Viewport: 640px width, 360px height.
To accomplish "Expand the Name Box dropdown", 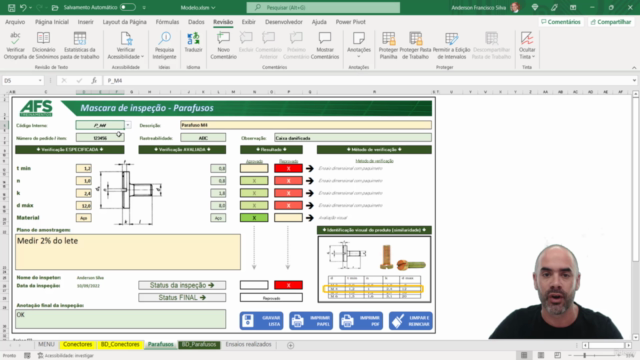I will click(40, 81).
